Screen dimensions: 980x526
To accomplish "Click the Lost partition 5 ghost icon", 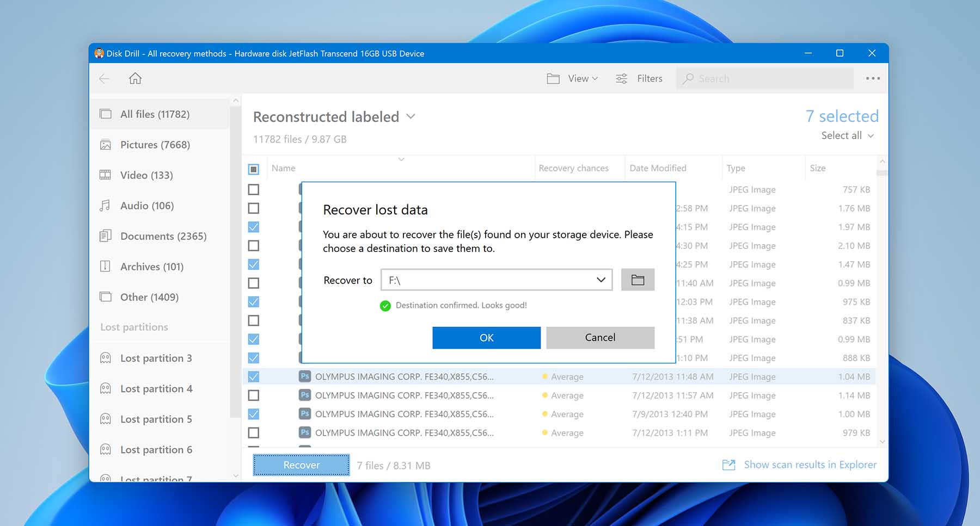I will tap(106, 419).
